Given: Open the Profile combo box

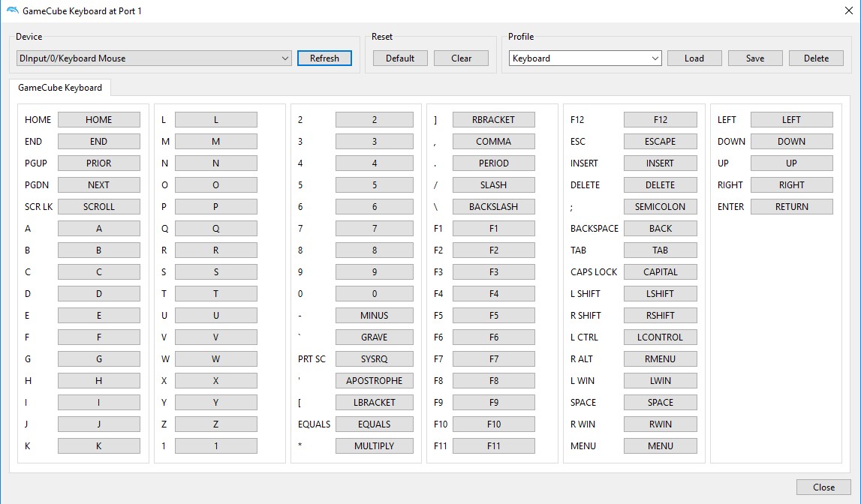Looking at the screenshot, I should click(585, 58).
